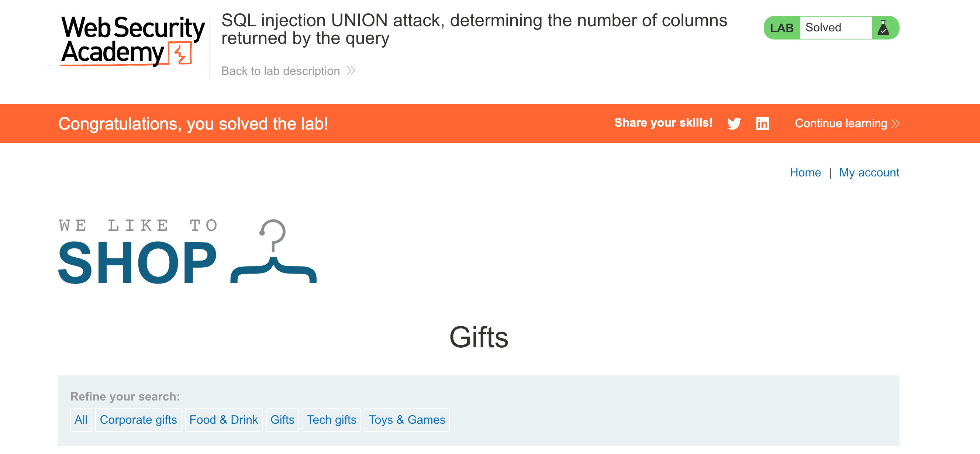Go to the Home page
This screenshot has width=980, height=454.
coord(805,172)
